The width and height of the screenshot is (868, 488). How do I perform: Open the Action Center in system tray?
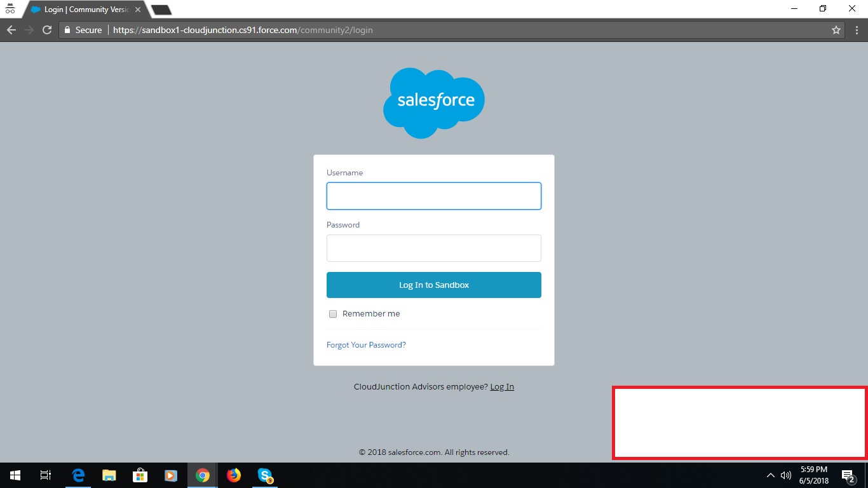tap(848, 475)
